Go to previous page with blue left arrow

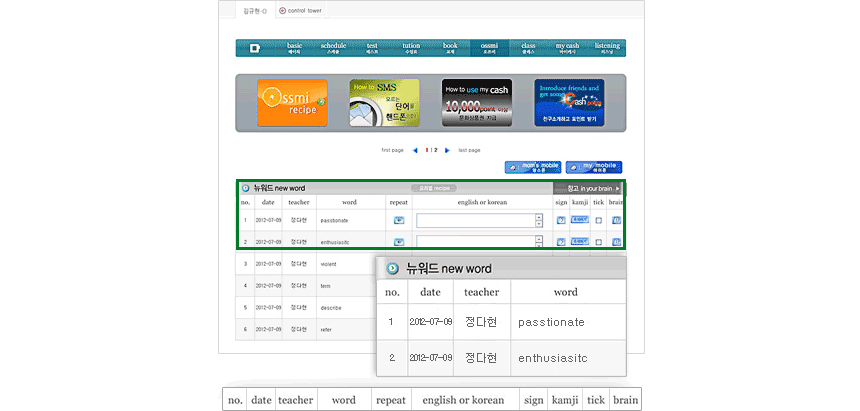[415, 150]
